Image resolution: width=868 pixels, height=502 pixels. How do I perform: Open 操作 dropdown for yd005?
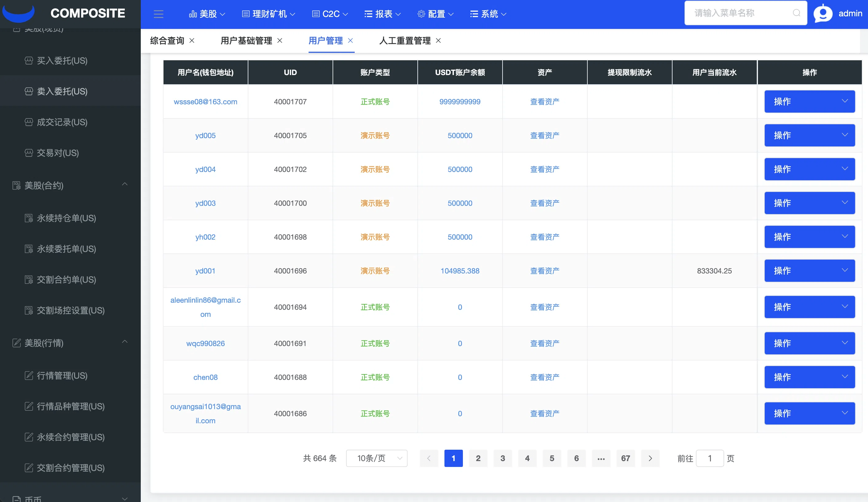click(809, 135)
